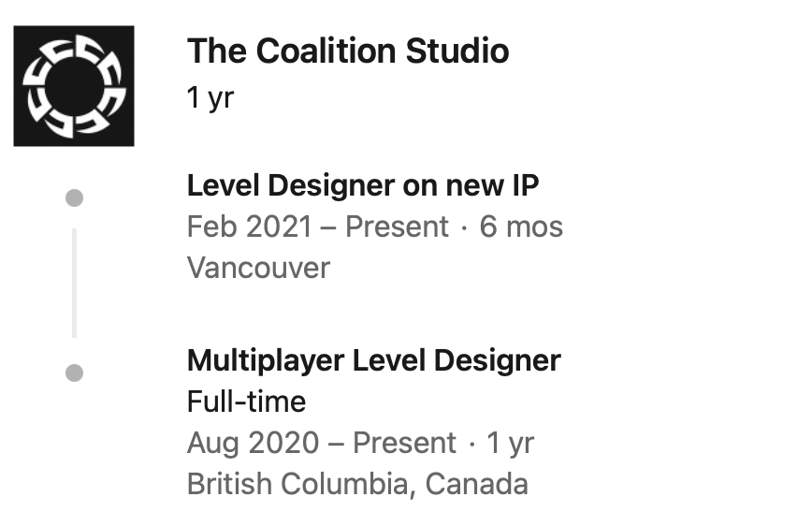Viewport: 812px width, 526px height.
Task: Click the Full-time employment type label
Action: [246, 402]
